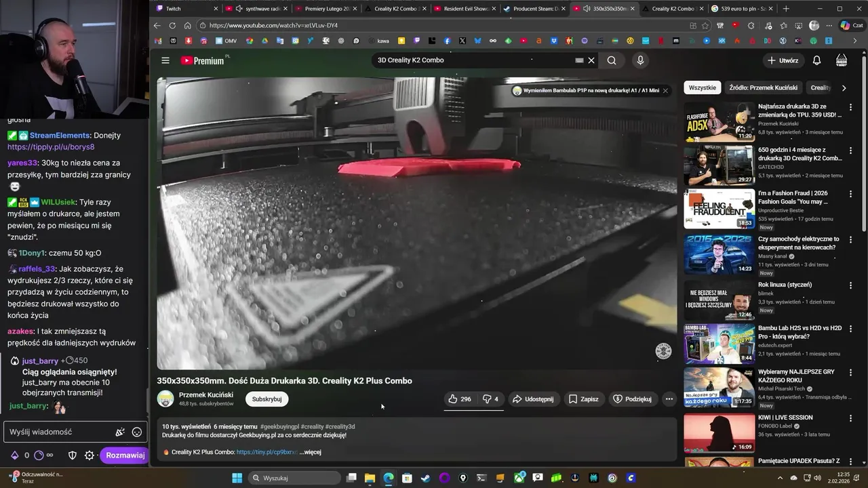Open the Najtańsza drukarka 3D video thumbnail
868x488 pixels.
[719, 122]
